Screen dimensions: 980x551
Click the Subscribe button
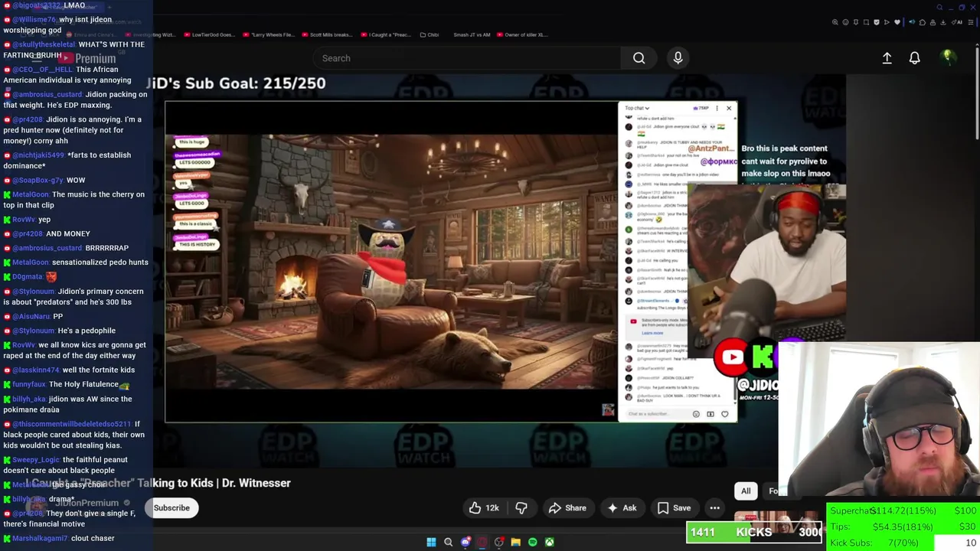[171, 508]
